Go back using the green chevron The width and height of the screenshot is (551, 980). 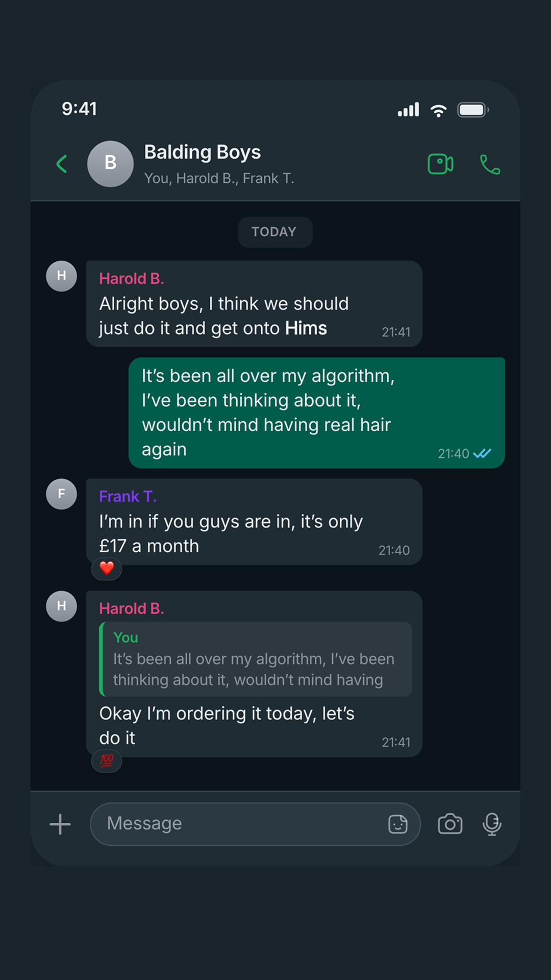(x=62, y=164)
